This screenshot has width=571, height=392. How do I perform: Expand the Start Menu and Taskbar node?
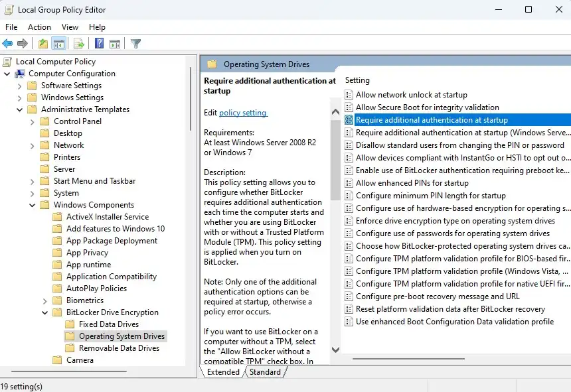32,182
